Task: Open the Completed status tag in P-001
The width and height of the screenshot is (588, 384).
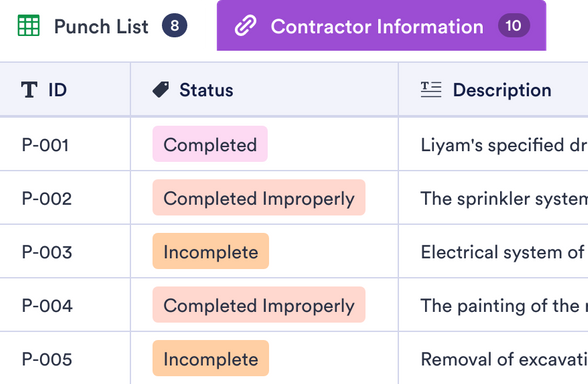Action: (x=210, y=144)
